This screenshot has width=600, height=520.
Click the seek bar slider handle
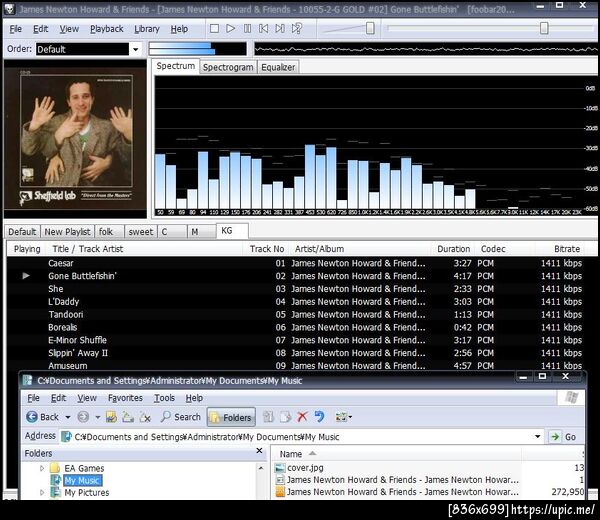click(544, 28)
